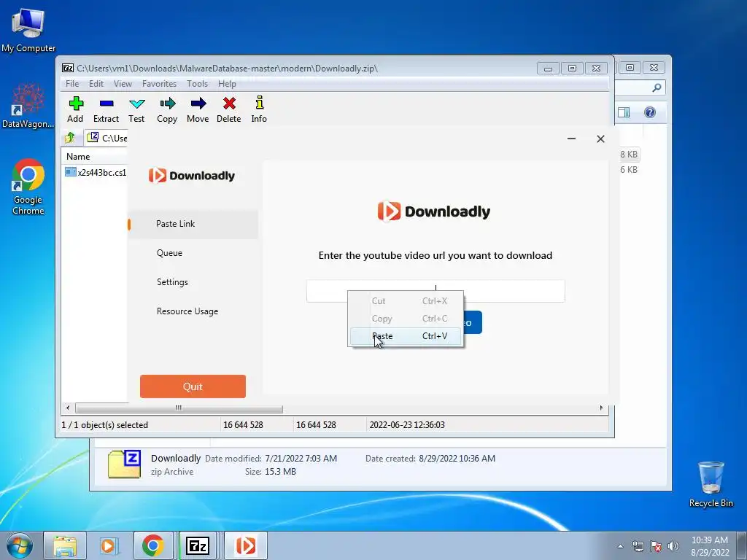Choose Cut from the context menu
Screen dimensions: 747x560
click(x=406, y=301)
